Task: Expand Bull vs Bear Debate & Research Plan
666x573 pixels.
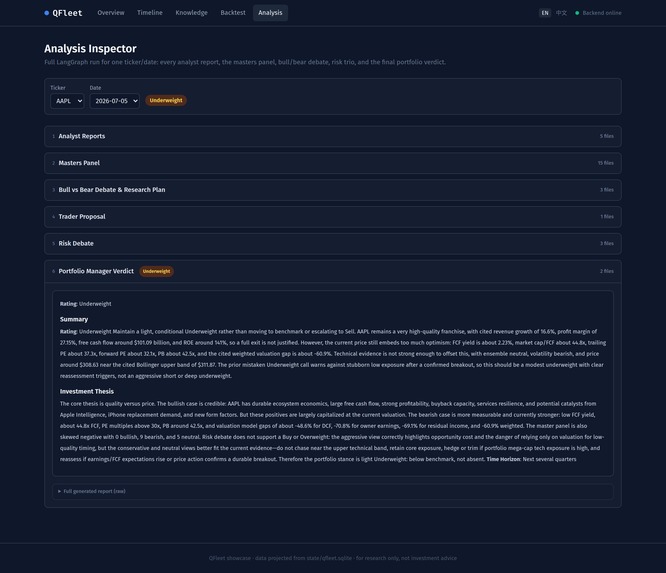Action: click(333, 190)
